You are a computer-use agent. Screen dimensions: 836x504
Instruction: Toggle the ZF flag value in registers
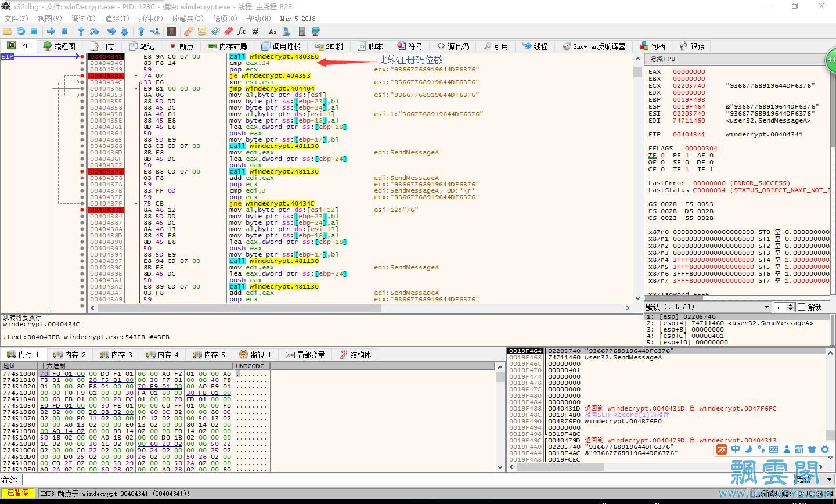pyautogui.click(x=662, y=156)
